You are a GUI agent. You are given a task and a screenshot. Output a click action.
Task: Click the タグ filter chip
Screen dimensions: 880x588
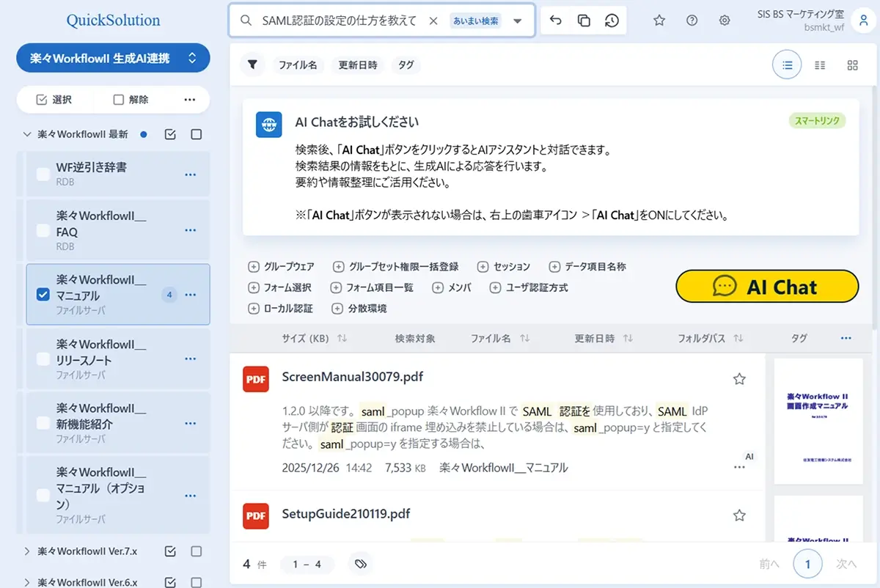pos(406,65)
